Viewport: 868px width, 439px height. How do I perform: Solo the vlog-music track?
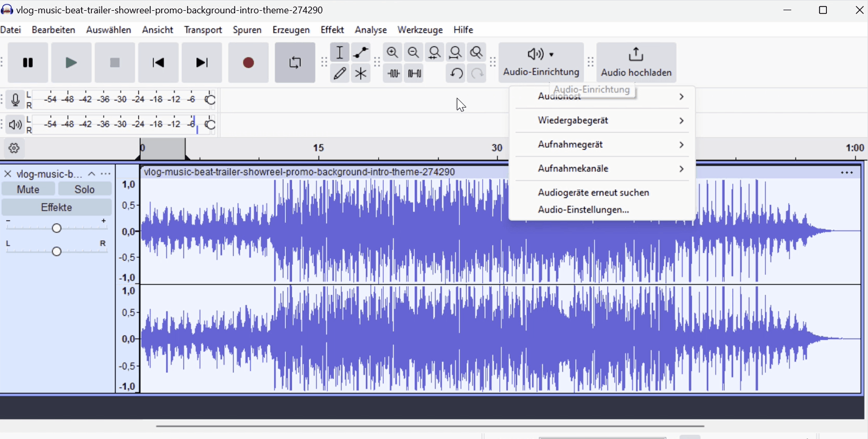pos(84,189)
